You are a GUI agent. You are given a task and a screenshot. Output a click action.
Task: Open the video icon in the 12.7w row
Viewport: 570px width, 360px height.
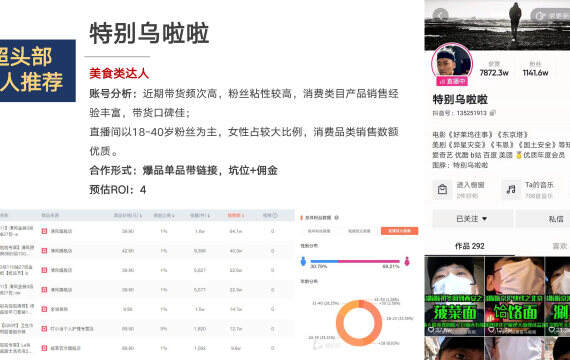[x=273, y=329]
